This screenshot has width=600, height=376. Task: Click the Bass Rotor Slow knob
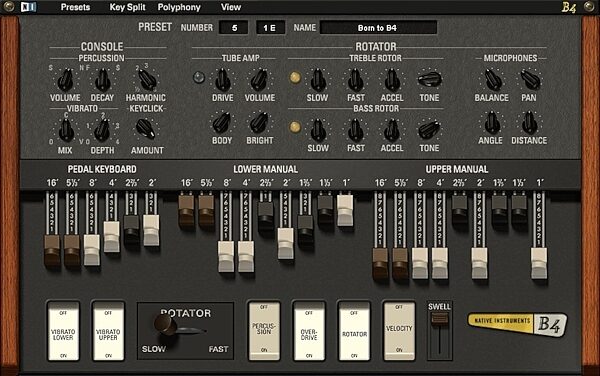coord(318,130)
